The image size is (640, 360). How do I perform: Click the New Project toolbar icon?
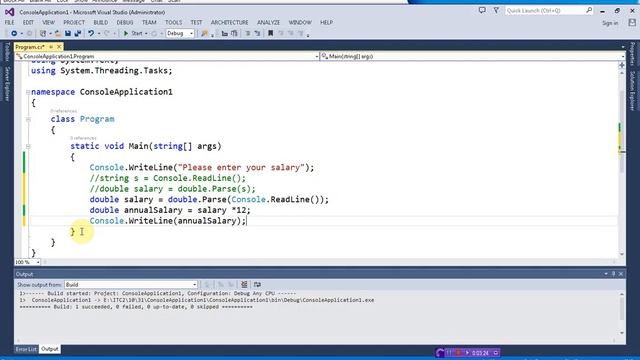[x=43, y=33]
